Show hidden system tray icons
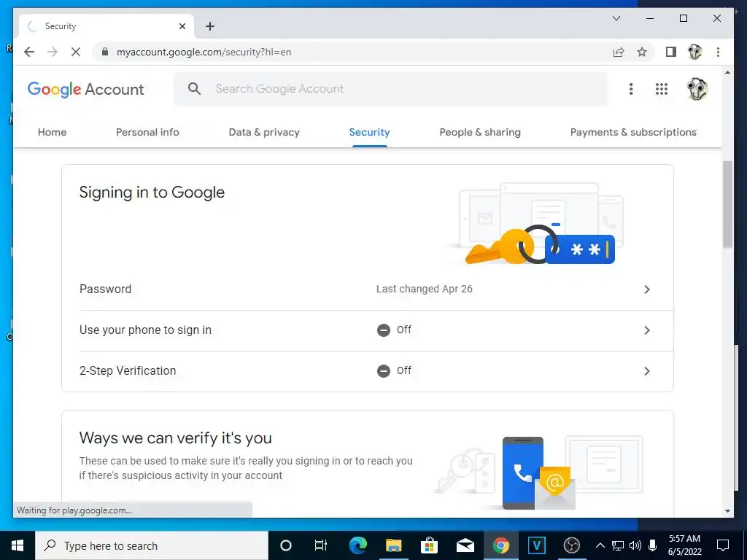747x560 pixels. pos(600,545)
